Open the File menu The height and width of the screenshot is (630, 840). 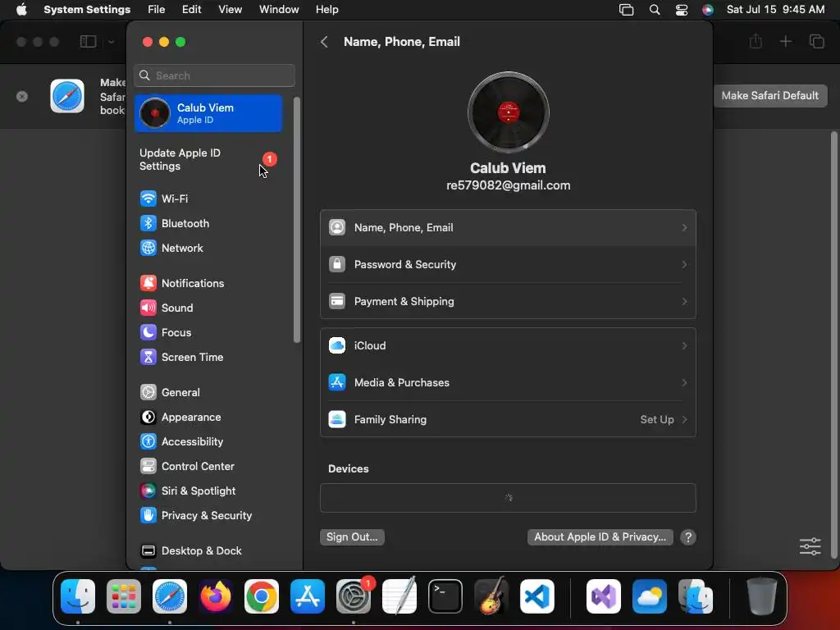point(157,10)
